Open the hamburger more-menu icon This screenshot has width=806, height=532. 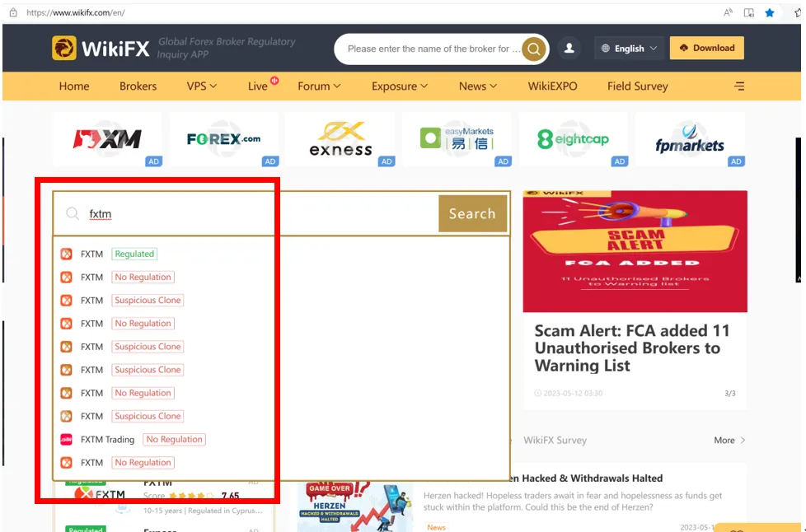click(x=739, y=86)
